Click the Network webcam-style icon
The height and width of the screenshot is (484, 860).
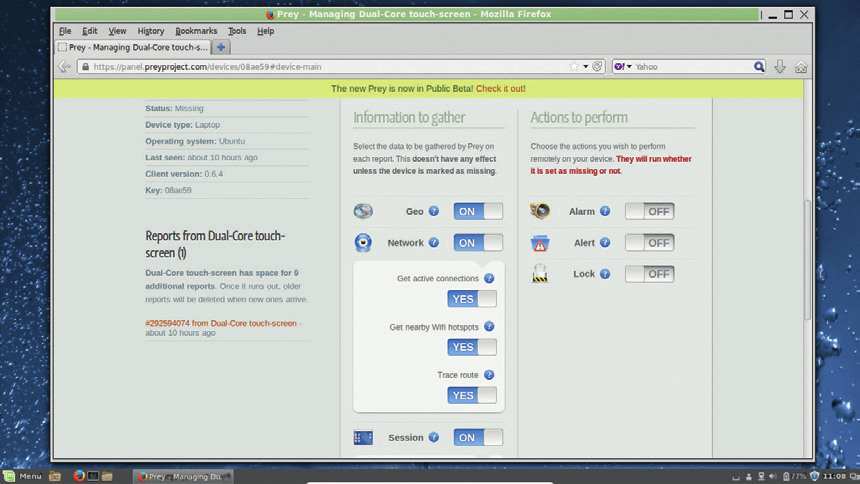click(363, 242)
